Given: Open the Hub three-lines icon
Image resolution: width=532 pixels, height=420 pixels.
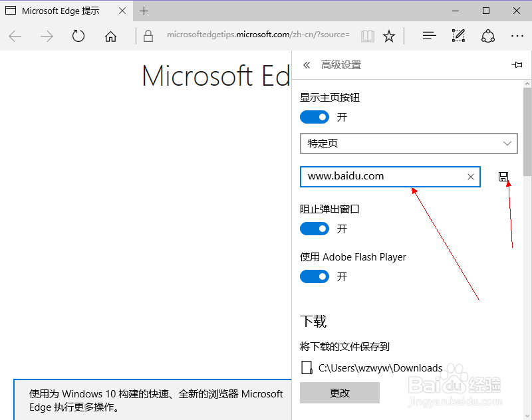Looking at the screenshot, I should pos(429,35).
